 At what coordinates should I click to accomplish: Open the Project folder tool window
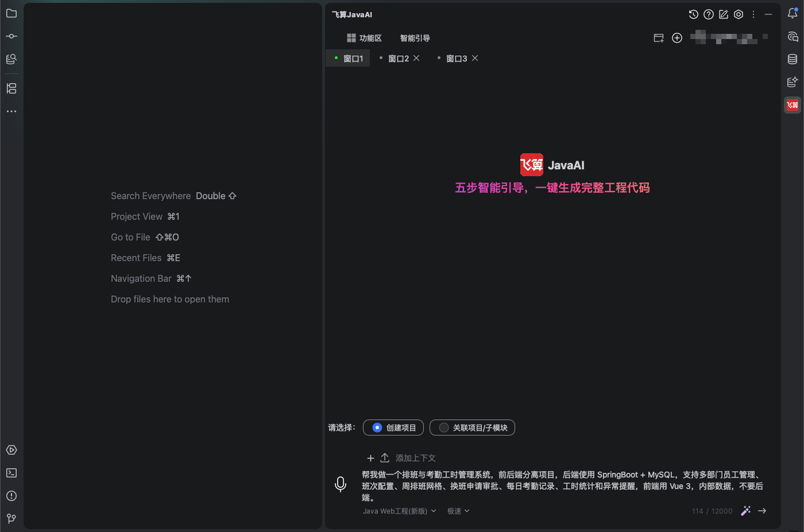[x=11, y=13]
